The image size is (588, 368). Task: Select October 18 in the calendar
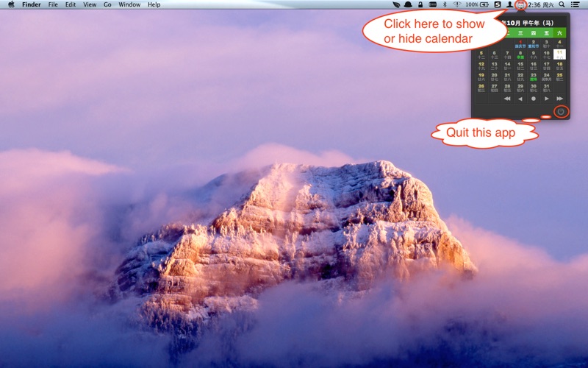(559, 66)
